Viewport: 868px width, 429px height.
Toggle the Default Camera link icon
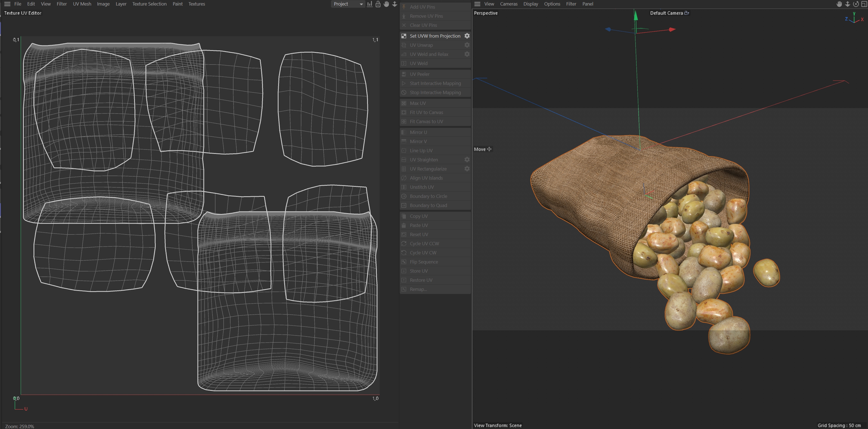687,13
